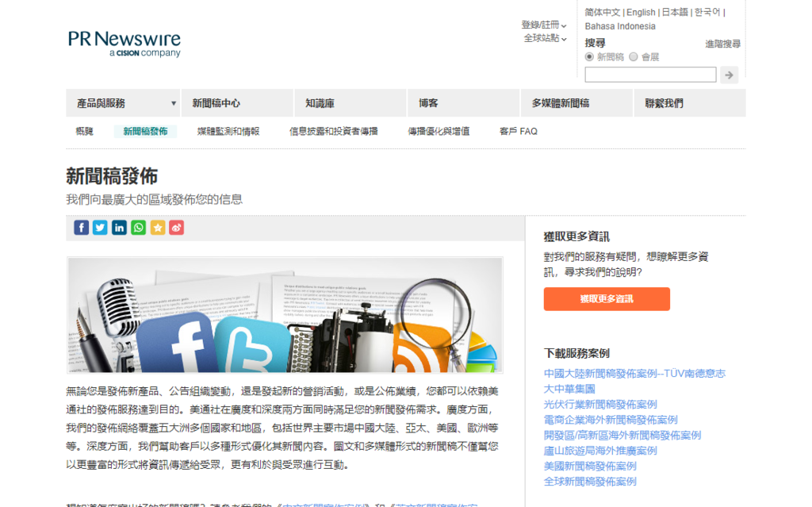Expand the 登錄/註冊 dropdown
Screen dimensions: 812x507
[544, 25]
